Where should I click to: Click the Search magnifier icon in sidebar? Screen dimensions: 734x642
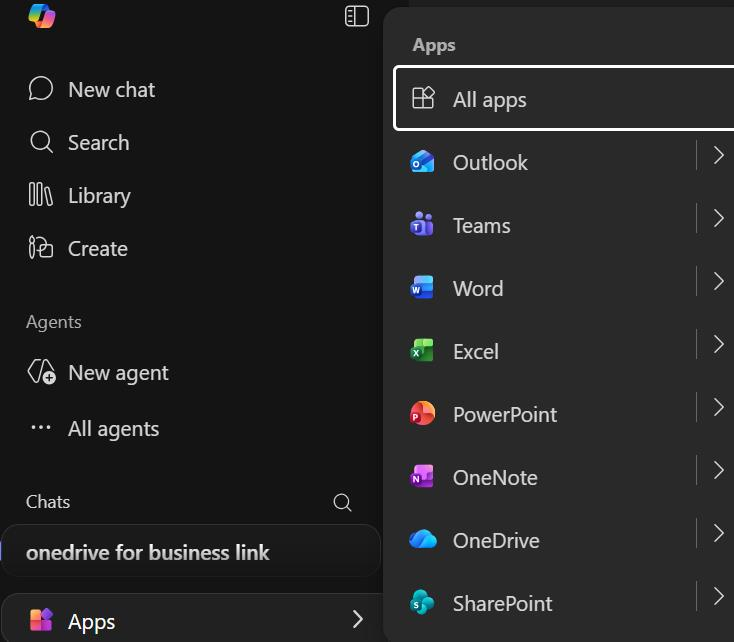(41, 142)
